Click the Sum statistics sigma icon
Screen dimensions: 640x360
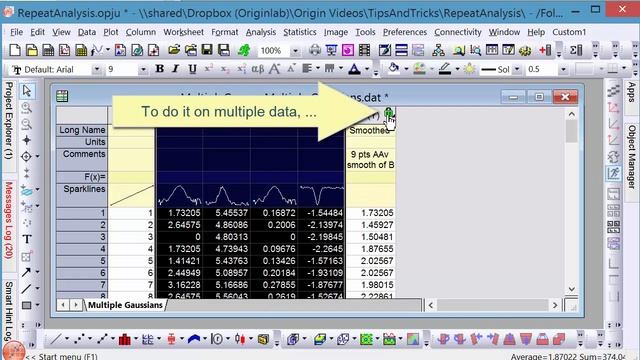(576, 50)
